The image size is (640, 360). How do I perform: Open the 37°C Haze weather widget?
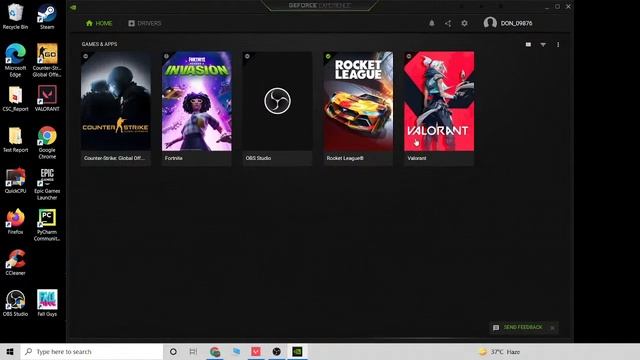point(500,351)
